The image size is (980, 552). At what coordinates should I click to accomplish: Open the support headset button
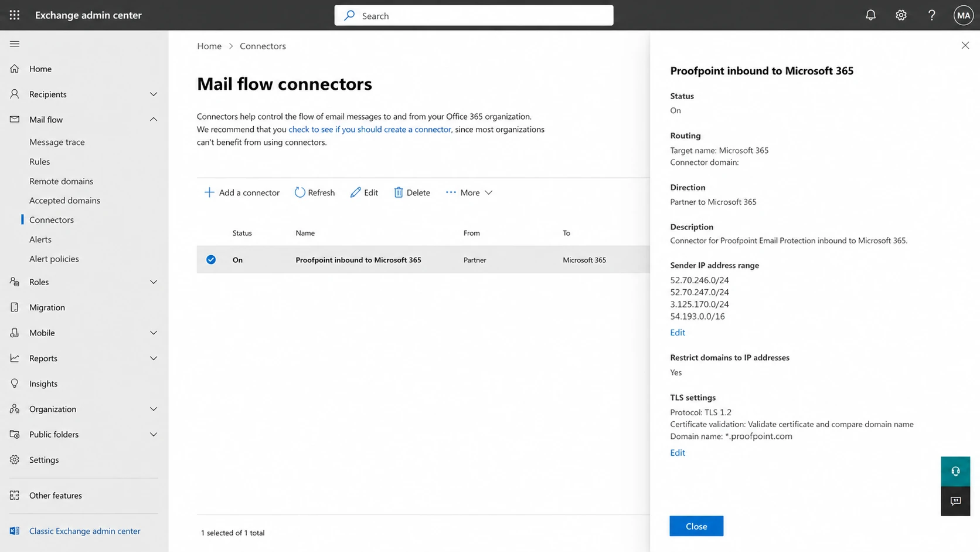click(955, 472)
